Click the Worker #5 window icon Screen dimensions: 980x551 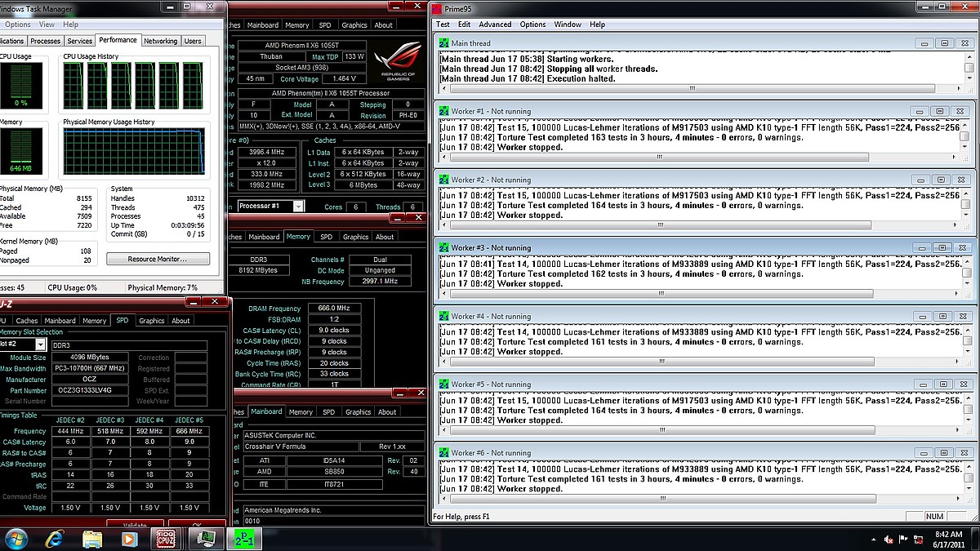click(444, 384)
